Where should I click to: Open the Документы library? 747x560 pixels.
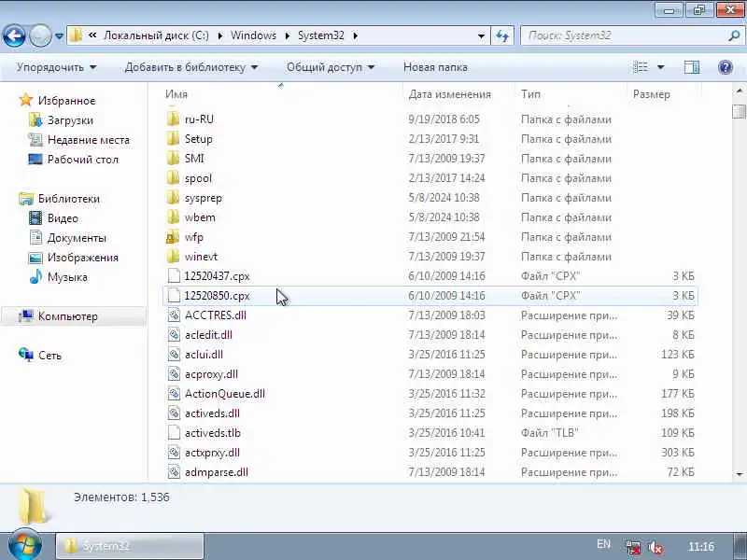click(77, 238)
